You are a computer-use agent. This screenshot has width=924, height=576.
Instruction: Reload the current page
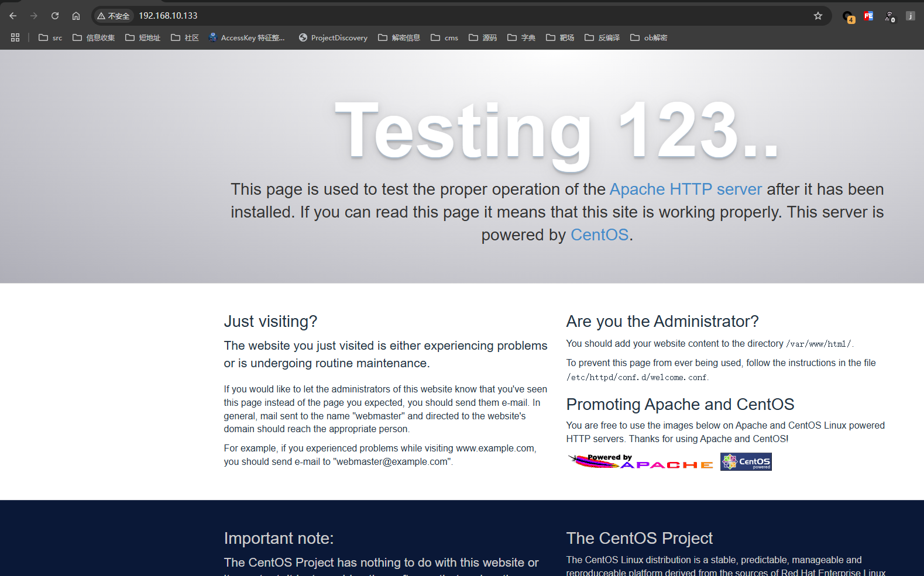pyautogui.click(x=55, y=16)
